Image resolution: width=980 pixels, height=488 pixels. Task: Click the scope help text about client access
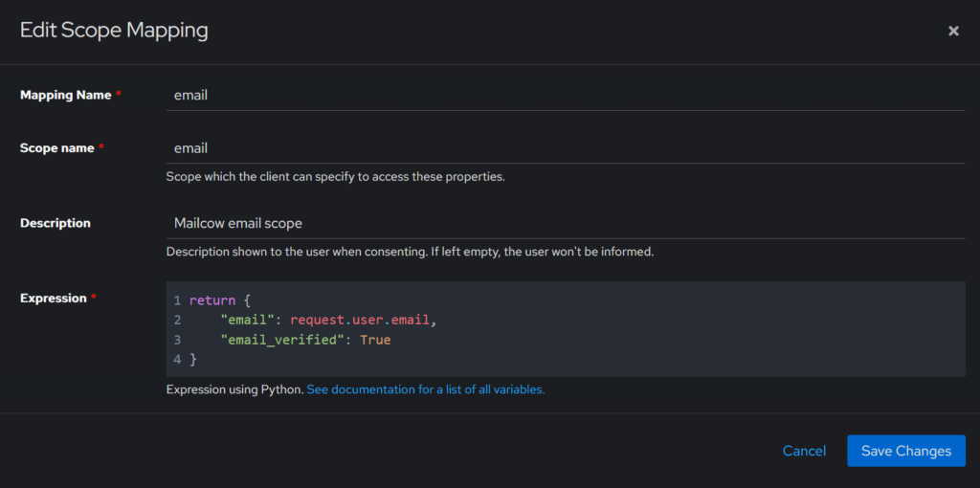coord(336,177)
